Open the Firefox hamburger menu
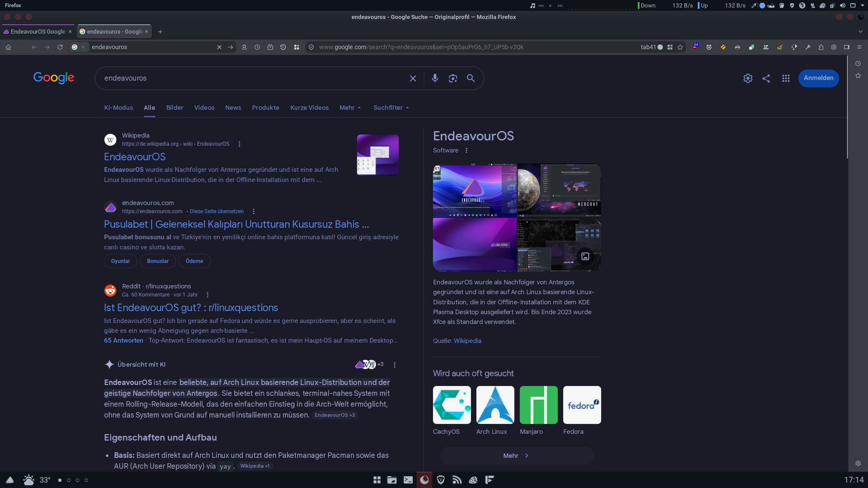Screen dimensions: 868x488 click(x=859, y=47)
